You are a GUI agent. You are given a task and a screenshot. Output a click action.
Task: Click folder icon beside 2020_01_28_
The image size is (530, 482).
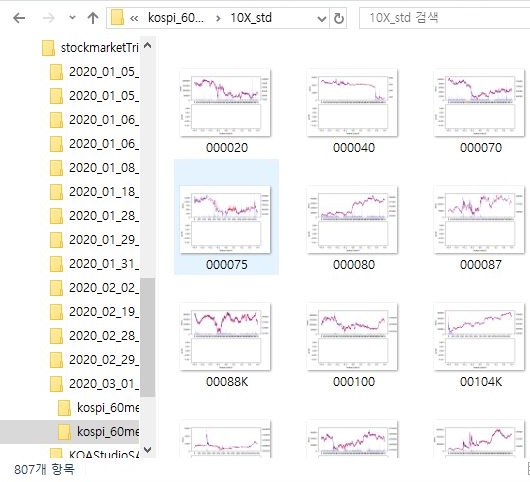[x=56, y=216]
